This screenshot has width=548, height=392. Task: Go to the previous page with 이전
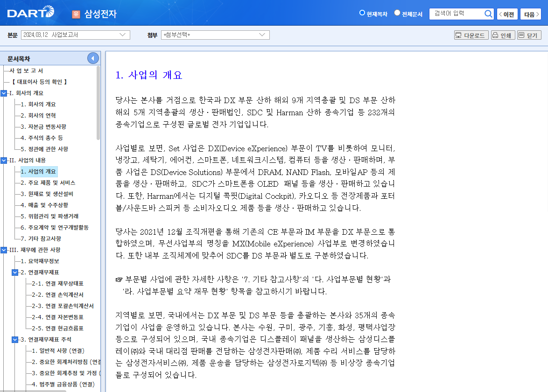(507, 14)
